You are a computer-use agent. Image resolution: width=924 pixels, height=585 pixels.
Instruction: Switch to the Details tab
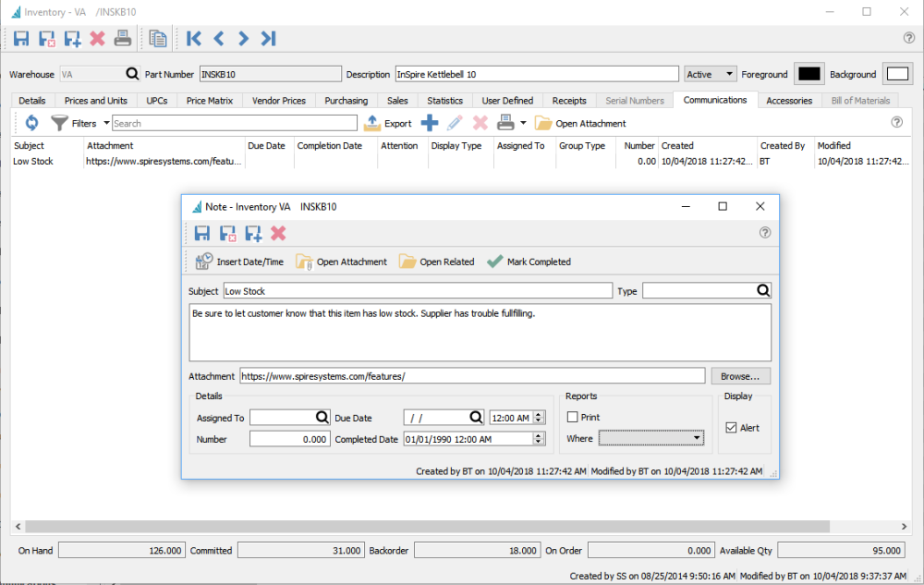pyautogui.click(x=31, y=100)
